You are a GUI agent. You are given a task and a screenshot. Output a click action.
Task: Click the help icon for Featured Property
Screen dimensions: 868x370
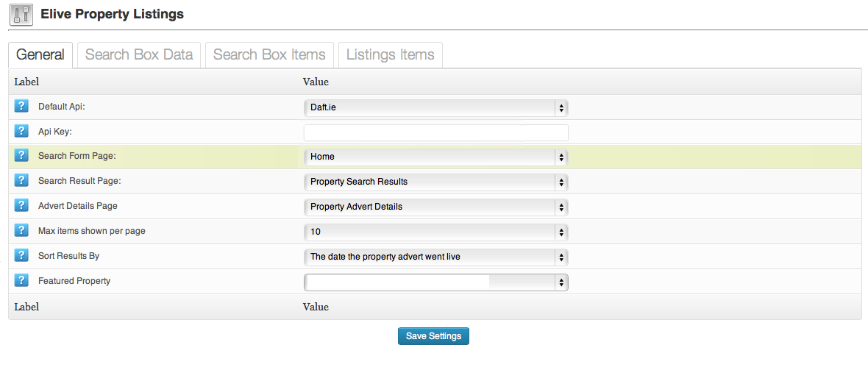coord(21,280)
